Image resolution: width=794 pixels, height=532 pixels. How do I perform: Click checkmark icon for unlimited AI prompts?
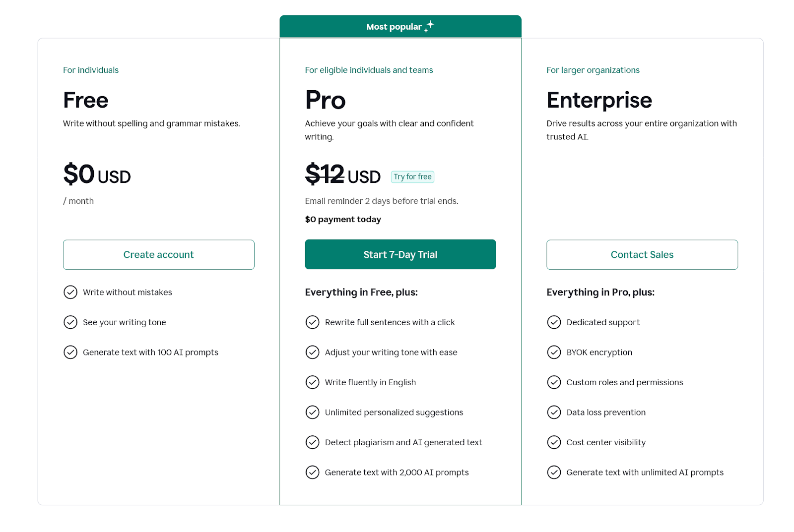[554, 472]
